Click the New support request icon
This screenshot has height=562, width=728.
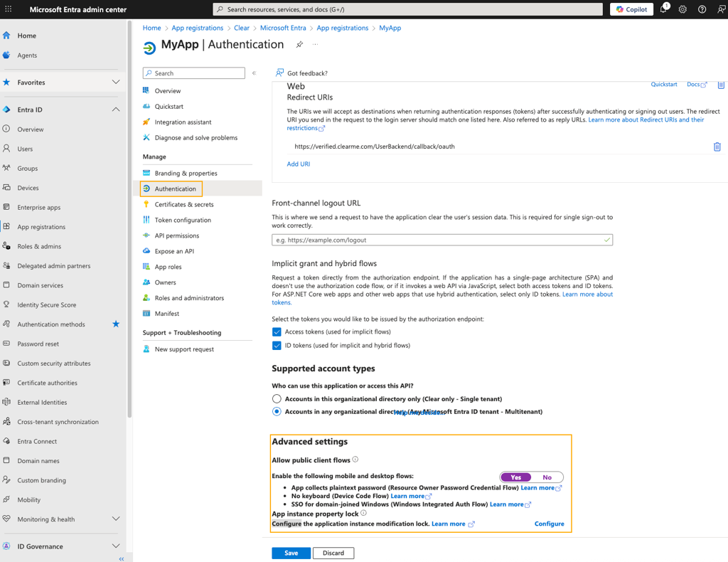point(146,349)
